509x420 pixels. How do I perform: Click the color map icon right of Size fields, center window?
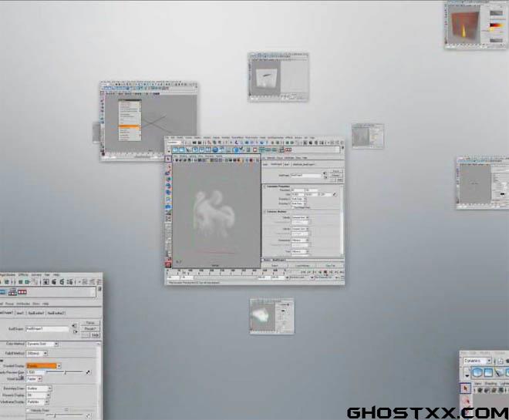[x=335, y=195]
